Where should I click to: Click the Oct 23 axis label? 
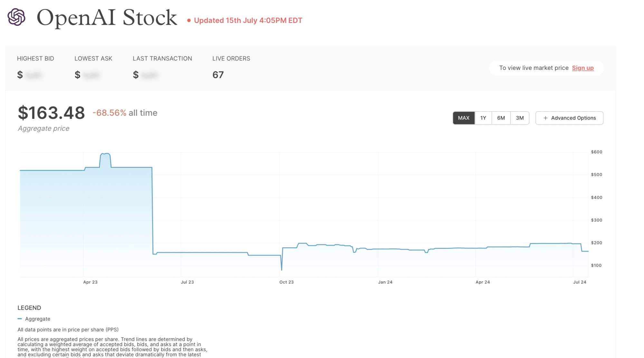tap(286, 282)
